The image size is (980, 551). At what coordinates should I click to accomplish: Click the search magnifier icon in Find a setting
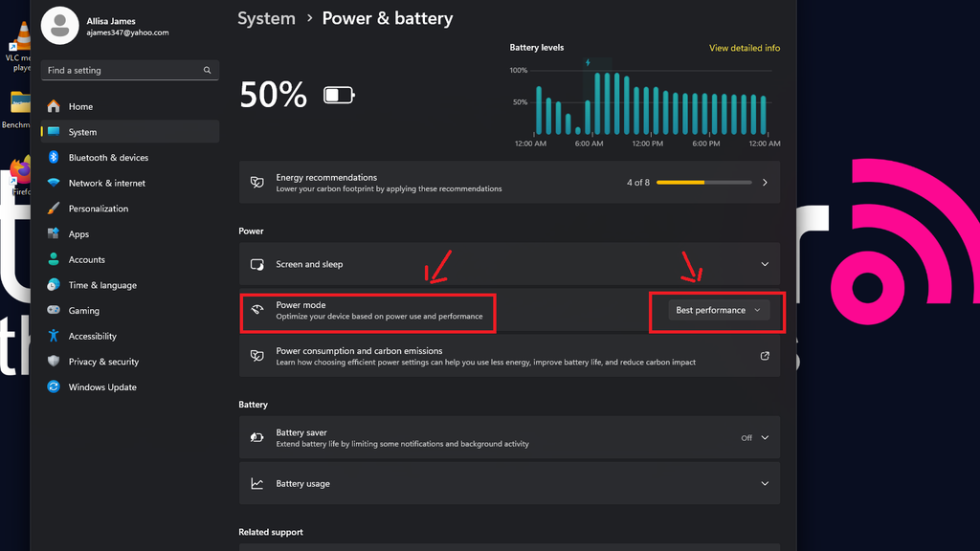point(207,71)
